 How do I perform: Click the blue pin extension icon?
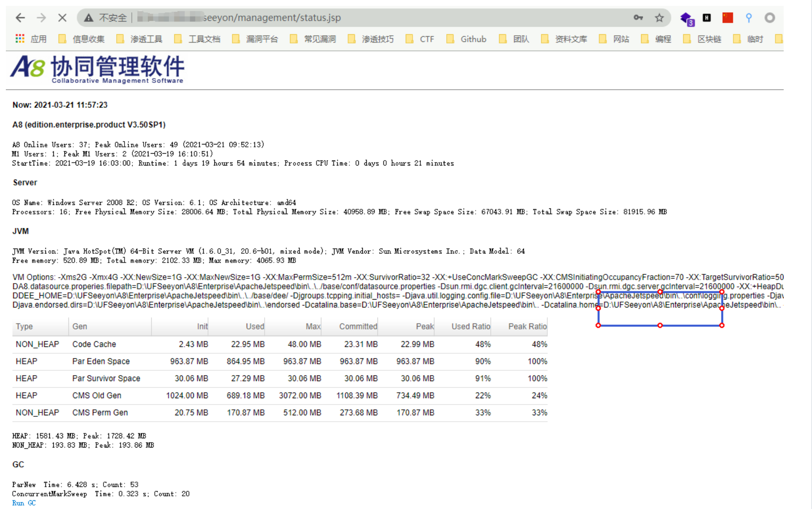pyautogui.click(x=749, y=18)
